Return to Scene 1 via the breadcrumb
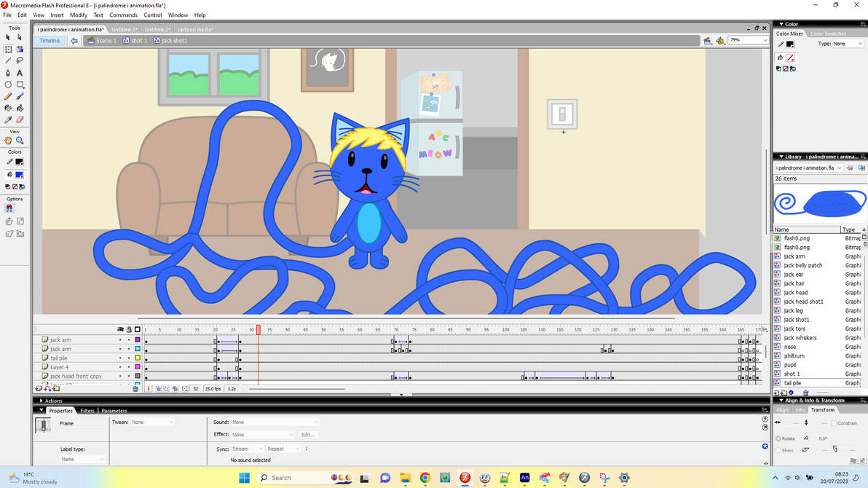The height and width of the screenshot is (488, 868). point(108,40)
